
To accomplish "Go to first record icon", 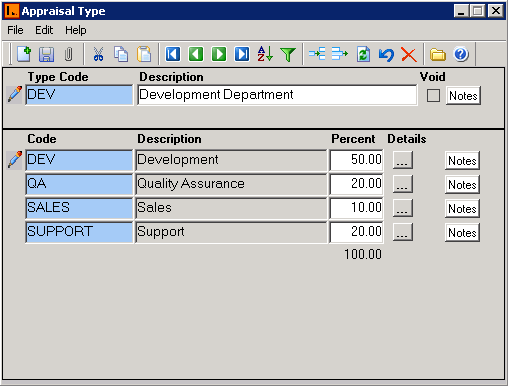I will (x=173, y=54).
